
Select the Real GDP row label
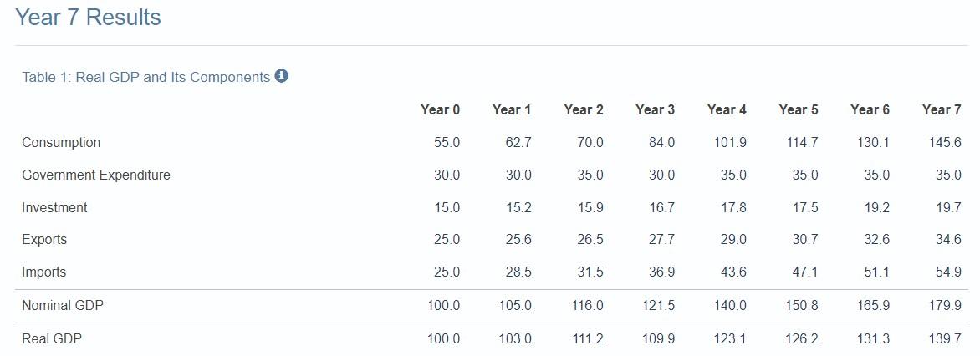point(52,339)
